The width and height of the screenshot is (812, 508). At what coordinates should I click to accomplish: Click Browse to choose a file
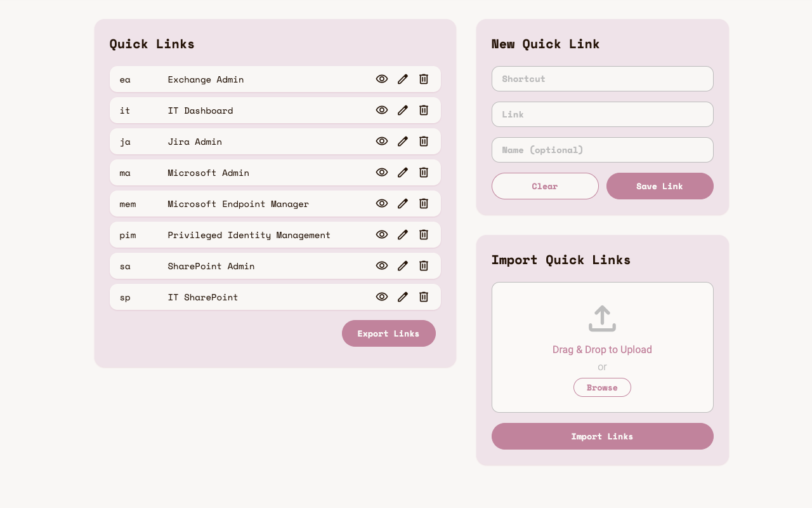click(602, 387)
